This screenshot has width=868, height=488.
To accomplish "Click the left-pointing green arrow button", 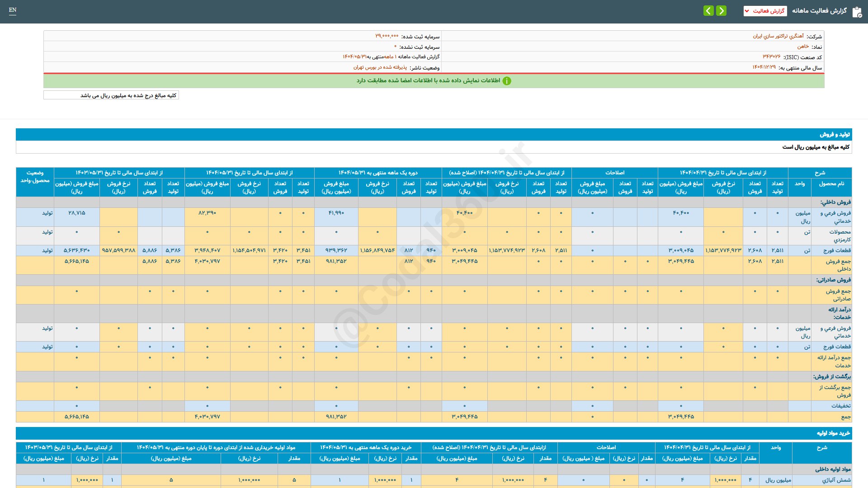I will 708,10.
